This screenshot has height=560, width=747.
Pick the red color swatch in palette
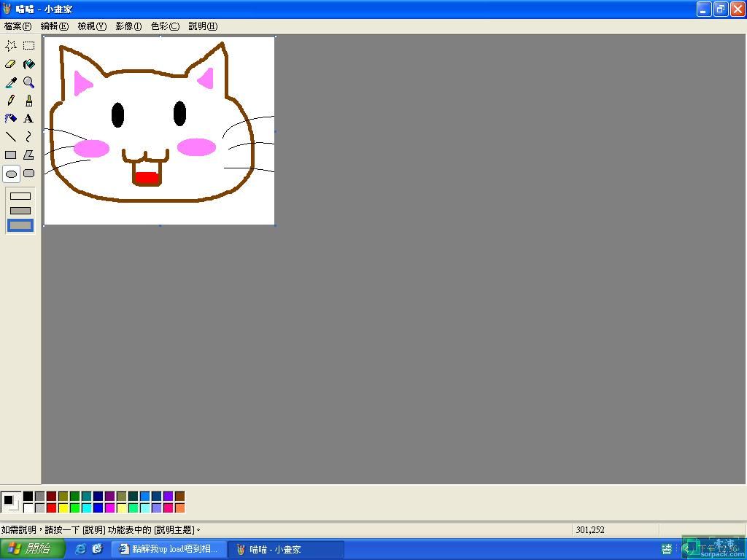51,507
